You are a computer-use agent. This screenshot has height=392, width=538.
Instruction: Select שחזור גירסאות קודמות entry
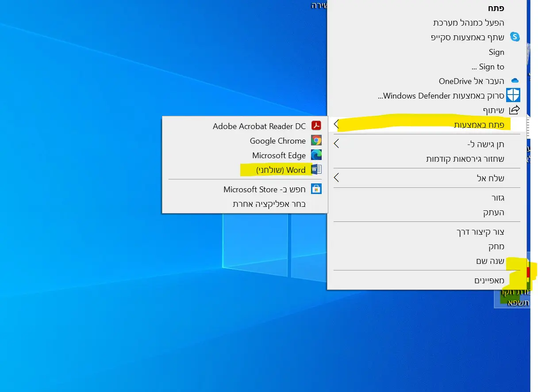point(465,159)
